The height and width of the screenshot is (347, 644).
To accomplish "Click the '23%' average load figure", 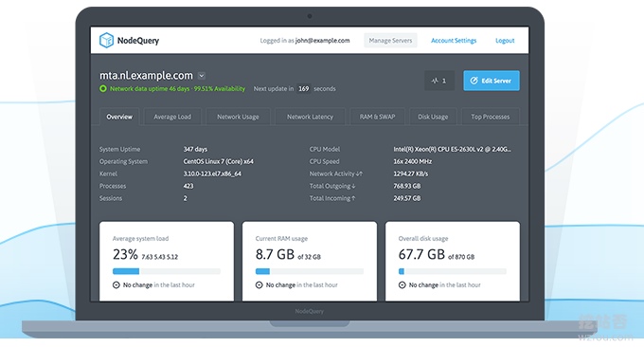I will point(125,254).
